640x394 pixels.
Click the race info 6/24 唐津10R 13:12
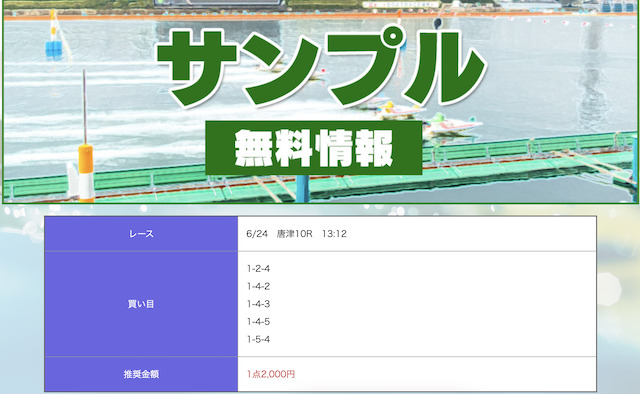pyautogui.click(x=296, y=234)
